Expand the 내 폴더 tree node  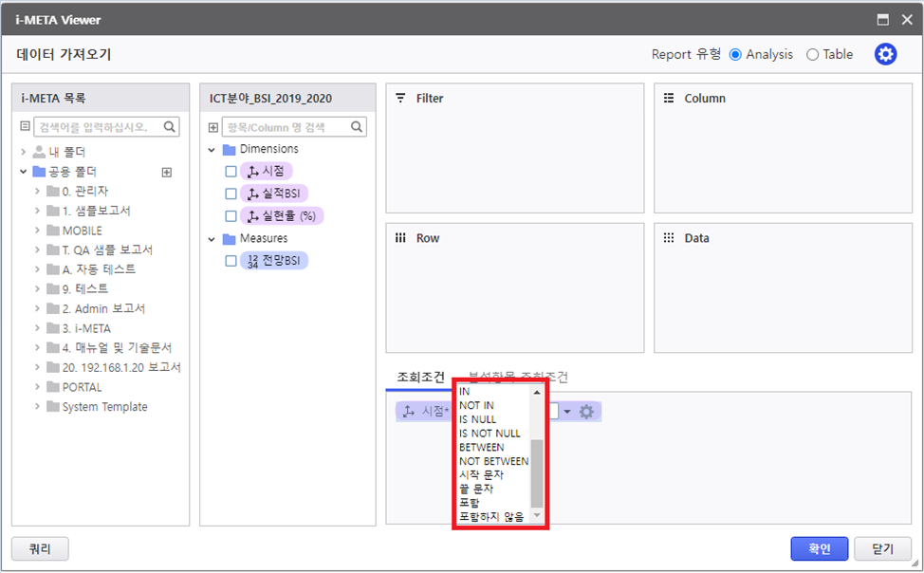24,152
